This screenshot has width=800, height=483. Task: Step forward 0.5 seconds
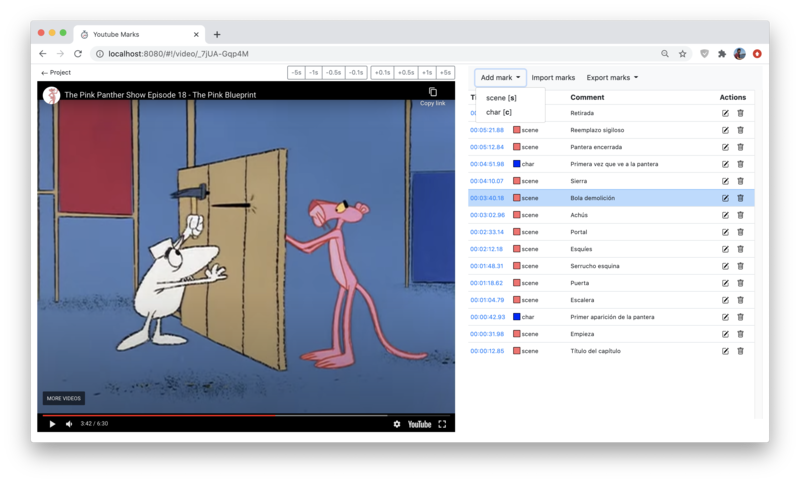pyautogui.click(x=406, y=72)
